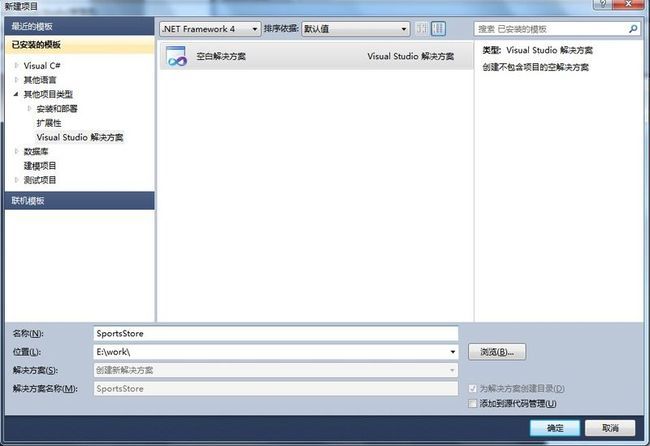Open the 联机模板 section
Viewport: 650px width, 446px height.
[80, 201]
